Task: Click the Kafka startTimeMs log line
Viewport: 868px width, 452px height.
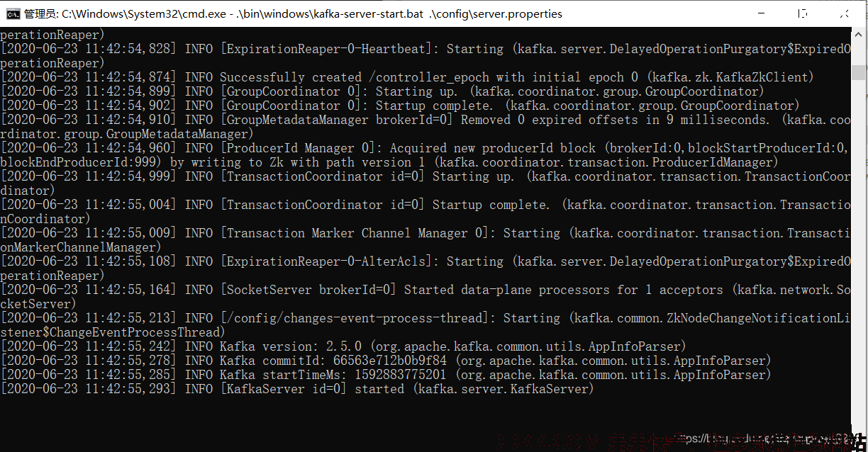Action: click(x=386, y=375)
